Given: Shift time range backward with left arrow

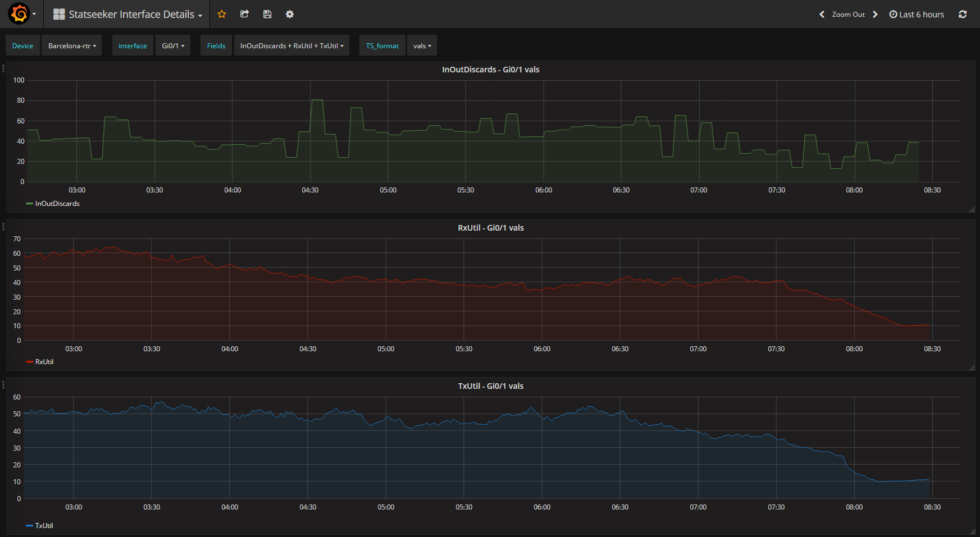Looking at the screenshot, I should [x=822, y=14].
